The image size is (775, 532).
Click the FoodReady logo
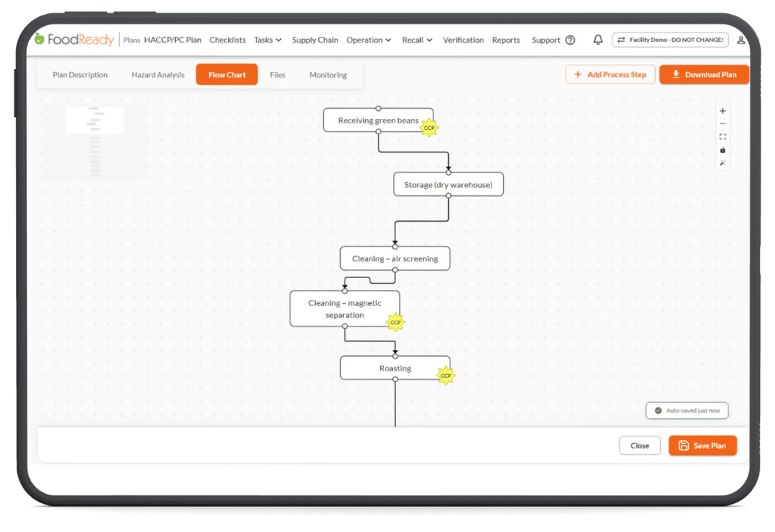click(x=74, y=39)
